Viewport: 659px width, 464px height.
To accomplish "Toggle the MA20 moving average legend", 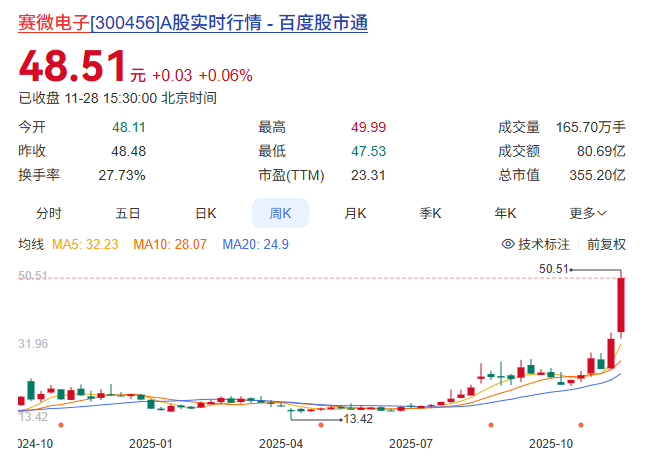I will (255, 244).
